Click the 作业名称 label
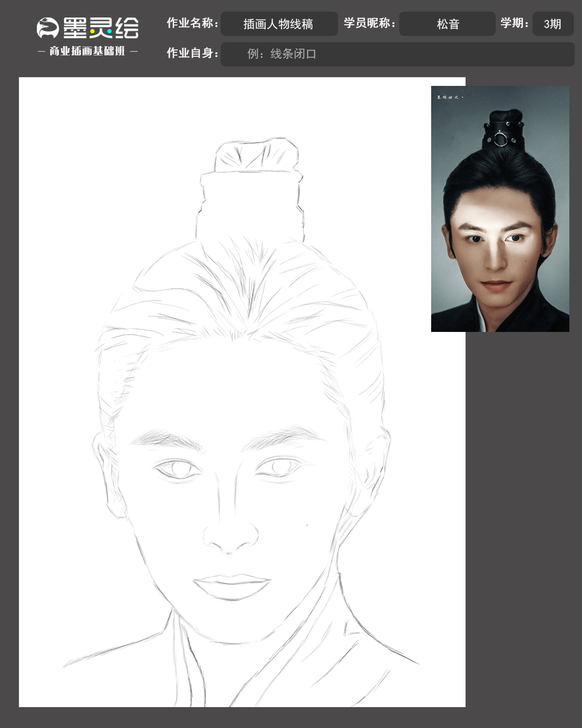 [193, 23]
